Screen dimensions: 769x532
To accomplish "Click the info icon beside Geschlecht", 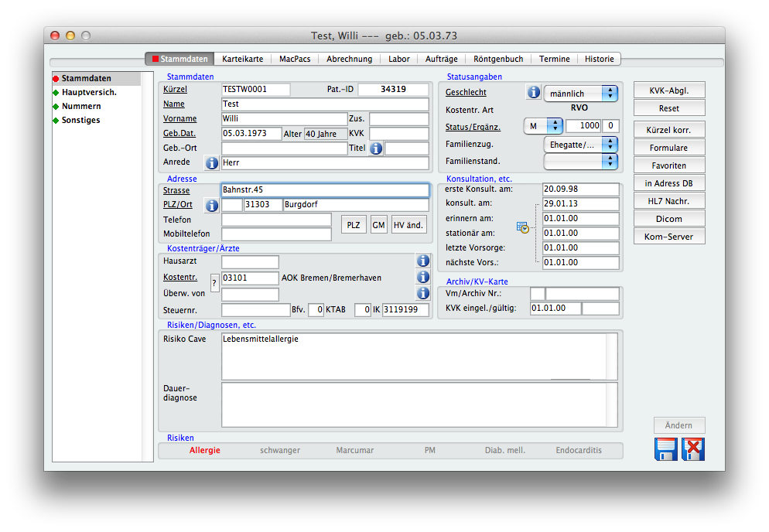I will tap(533, 93).
